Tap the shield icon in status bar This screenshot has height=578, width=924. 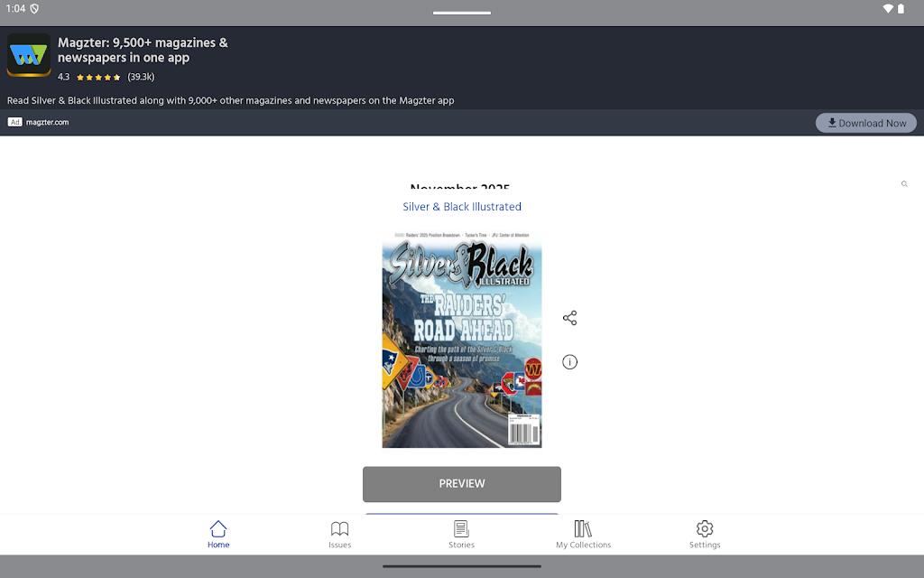pos(34,8)
